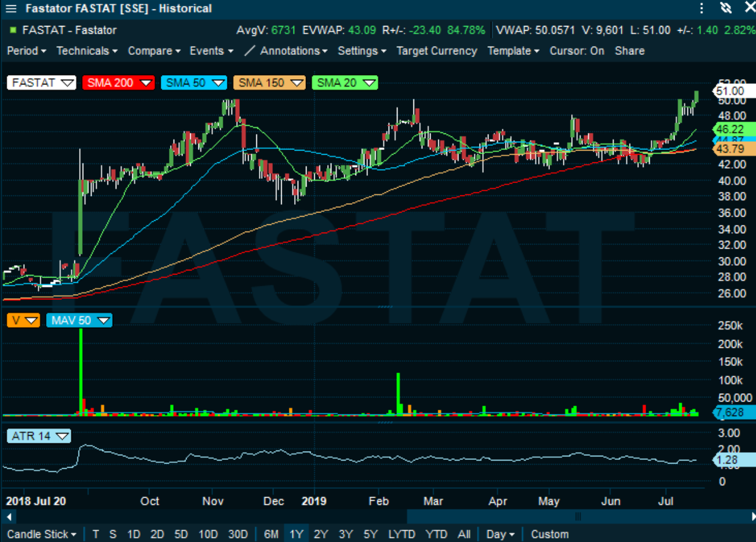Select the 6M time range

pos(271,534)
